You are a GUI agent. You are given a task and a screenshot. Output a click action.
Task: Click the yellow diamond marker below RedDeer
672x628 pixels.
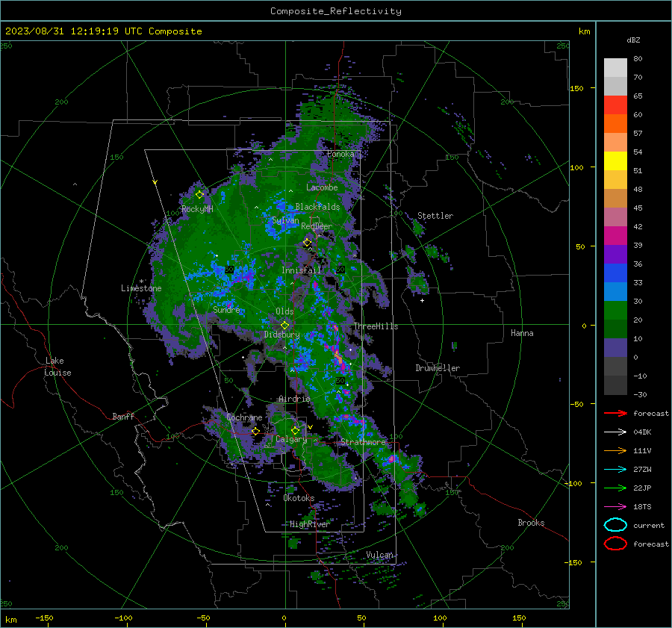click(307, 243)
